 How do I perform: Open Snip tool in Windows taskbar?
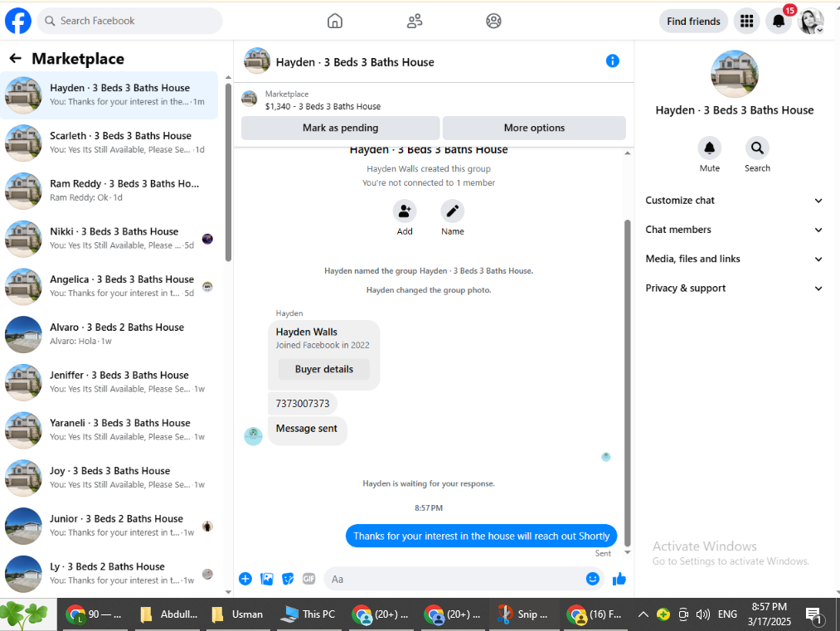tap(523, 614)
